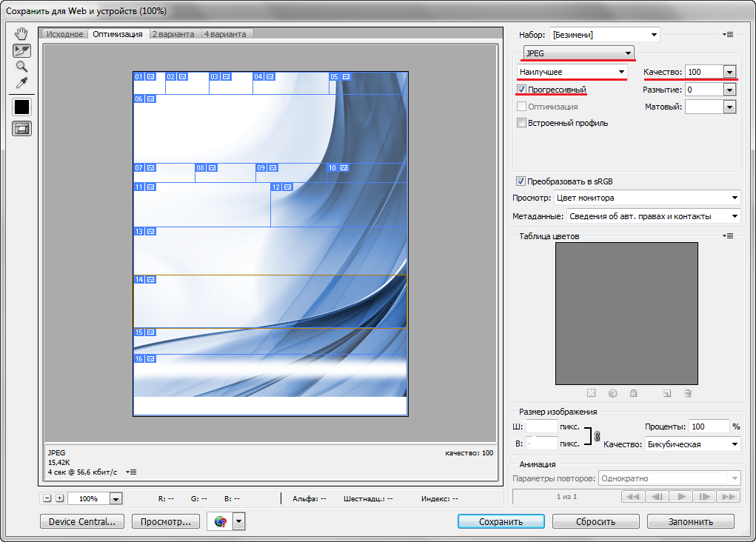Image resolution: width=756 pixels, height=542 pixels.
Task: Select the Zoom magnifier tool
Action: click(21, 67)
